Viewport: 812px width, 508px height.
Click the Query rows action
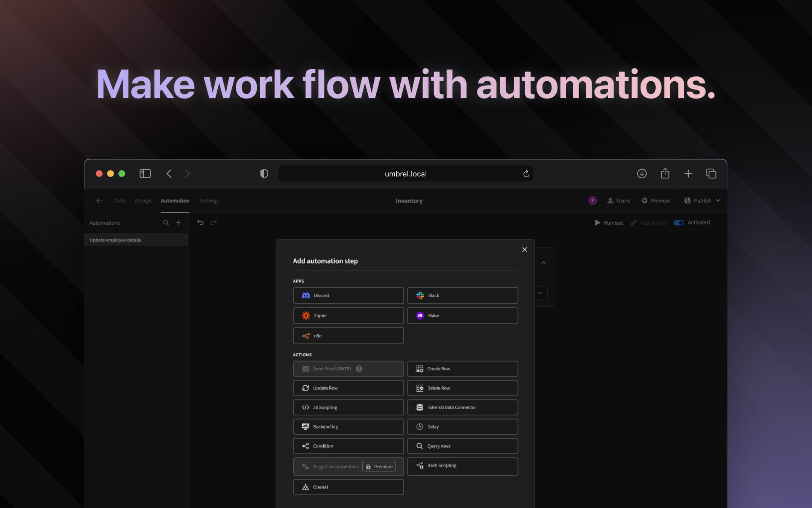coord(462,446)
